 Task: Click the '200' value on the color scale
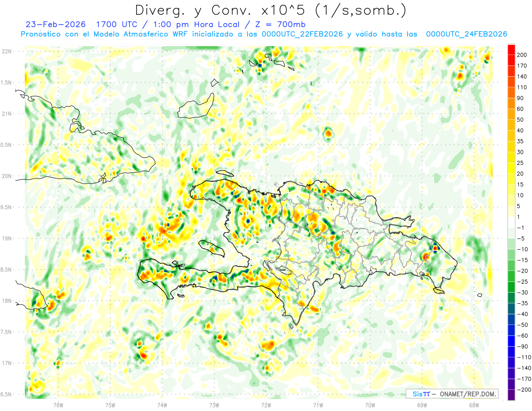[x=523, y=55]
